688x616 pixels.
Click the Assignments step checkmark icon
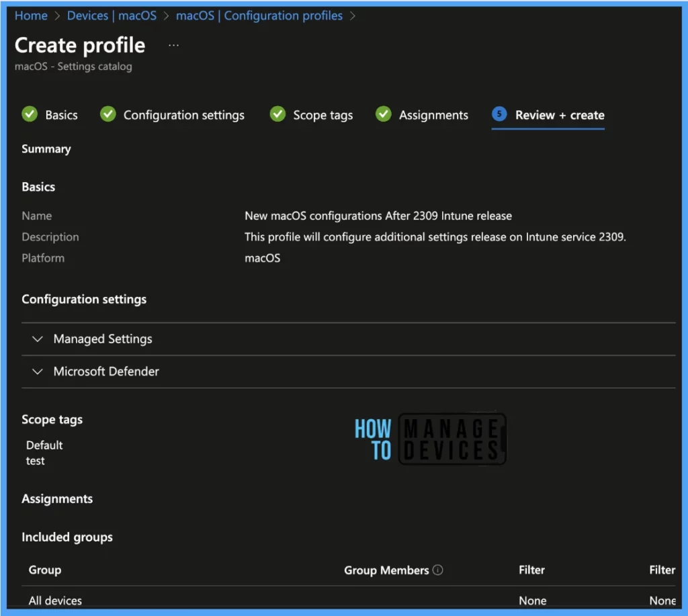(x=384, y=114)
